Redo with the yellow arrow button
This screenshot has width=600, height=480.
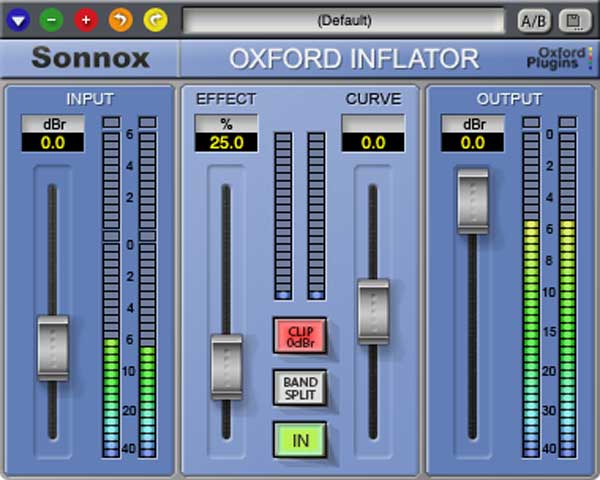click(x=155, y=20)
